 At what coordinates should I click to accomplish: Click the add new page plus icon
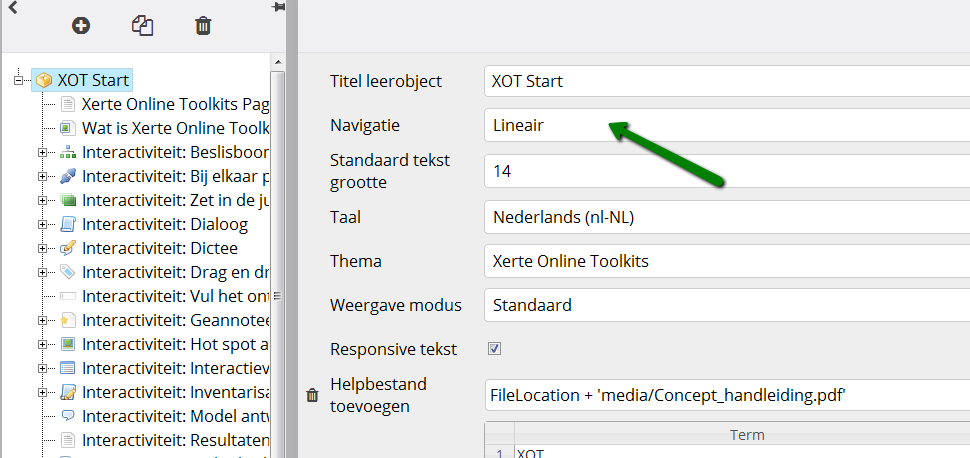tap(81, 25)
